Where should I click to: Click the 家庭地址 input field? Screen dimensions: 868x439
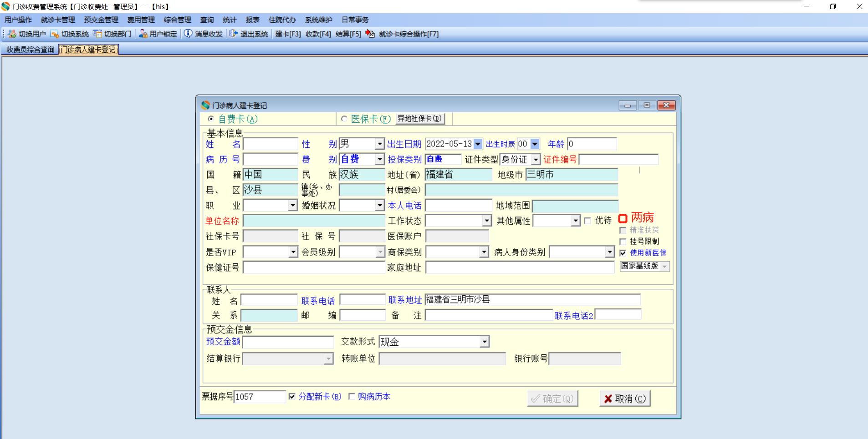coord(520,267)
